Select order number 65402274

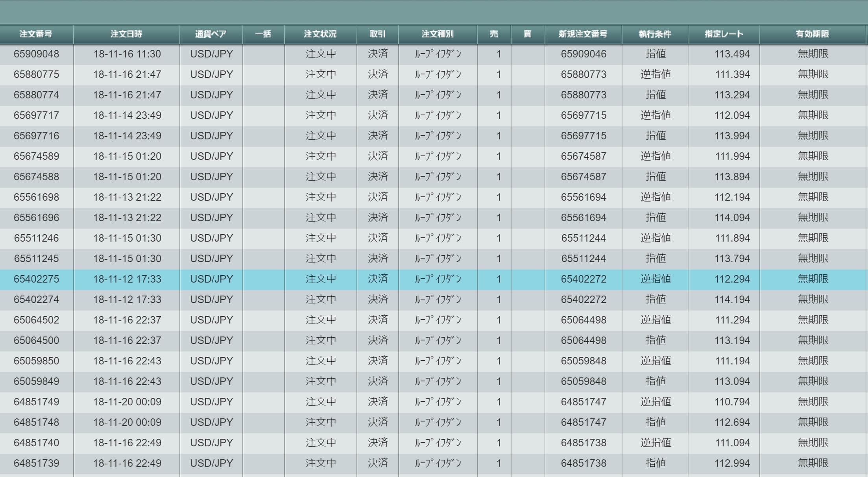click(x=36, y=300)
